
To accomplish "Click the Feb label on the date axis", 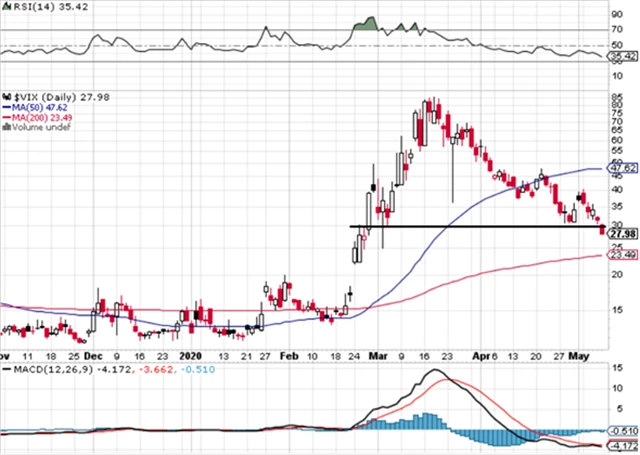I will [x=288, y=355].
